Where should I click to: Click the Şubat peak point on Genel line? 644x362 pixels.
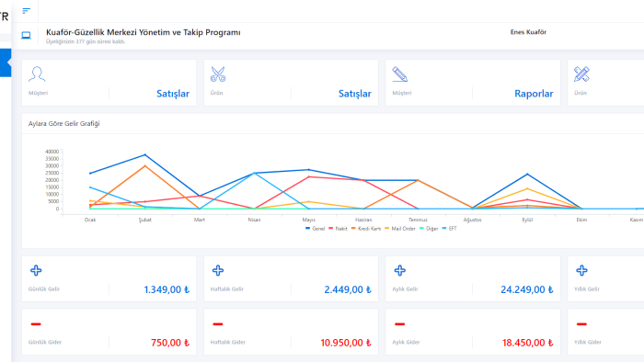145,155
